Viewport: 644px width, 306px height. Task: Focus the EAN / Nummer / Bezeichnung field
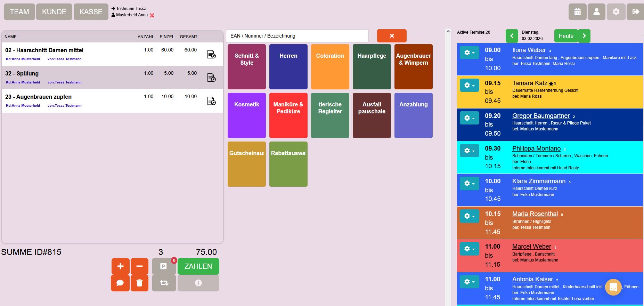pyautogui.click(x=297, y=36)
